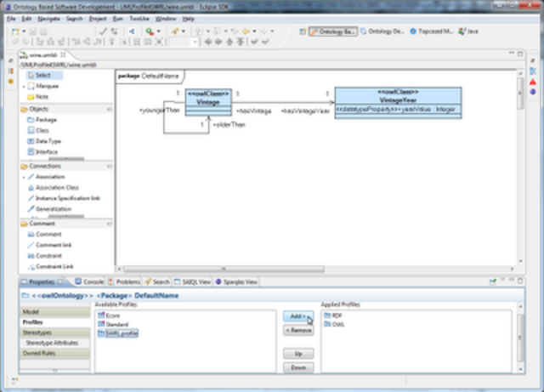
Task: Expand the Association tool options arrow
Action: click(24, 177)
